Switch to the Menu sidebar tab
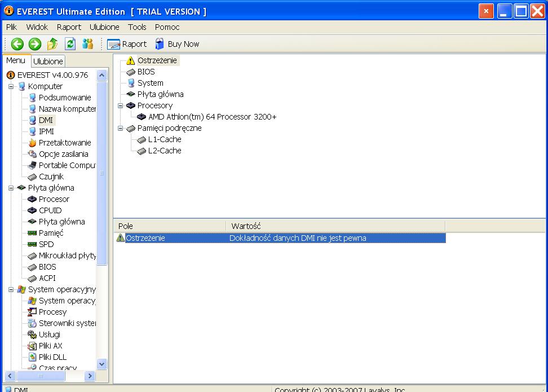The width and height of the screenshot is (548, 392). 16,60
